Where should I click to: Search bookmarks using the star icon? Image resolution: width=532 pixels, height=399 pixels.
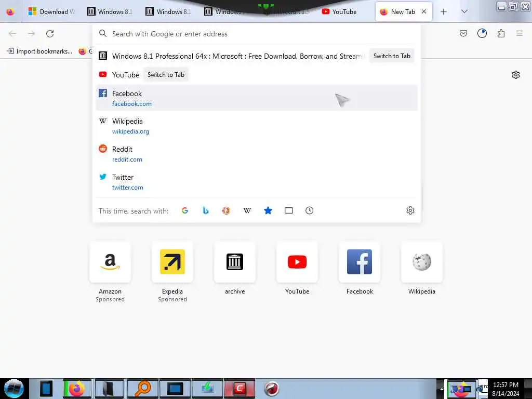click(268, 210)
